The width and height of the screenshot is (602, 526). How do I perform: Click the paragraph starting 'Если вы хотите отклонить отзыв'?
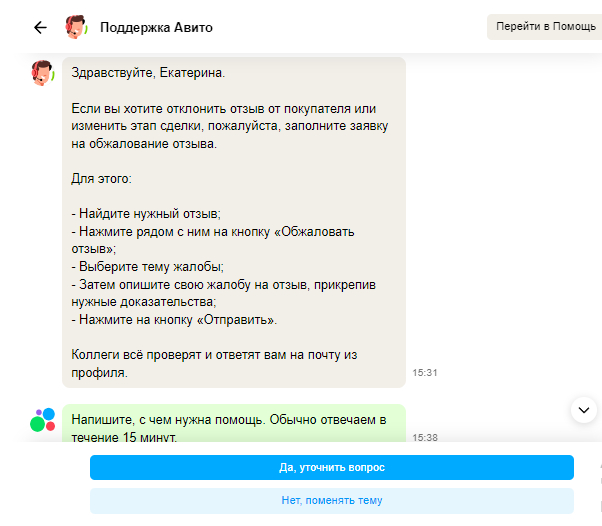coord(230,126)
